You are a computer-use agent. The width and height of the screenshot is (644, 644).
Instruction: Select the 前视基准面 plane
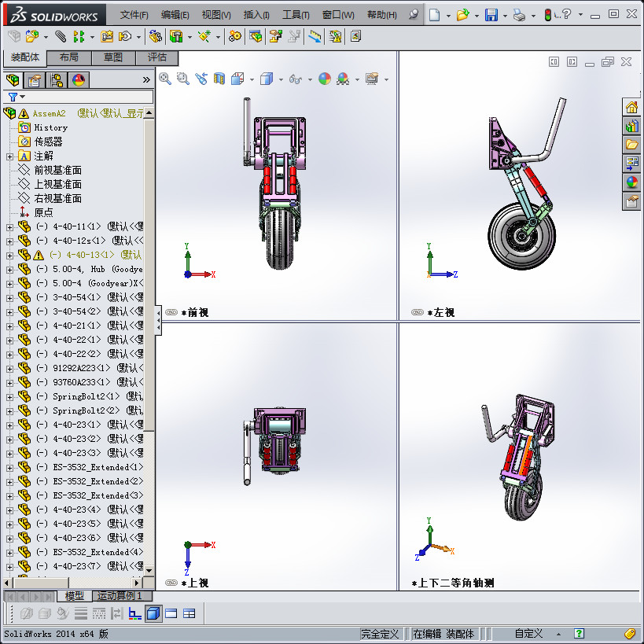[x=57, y=170]
